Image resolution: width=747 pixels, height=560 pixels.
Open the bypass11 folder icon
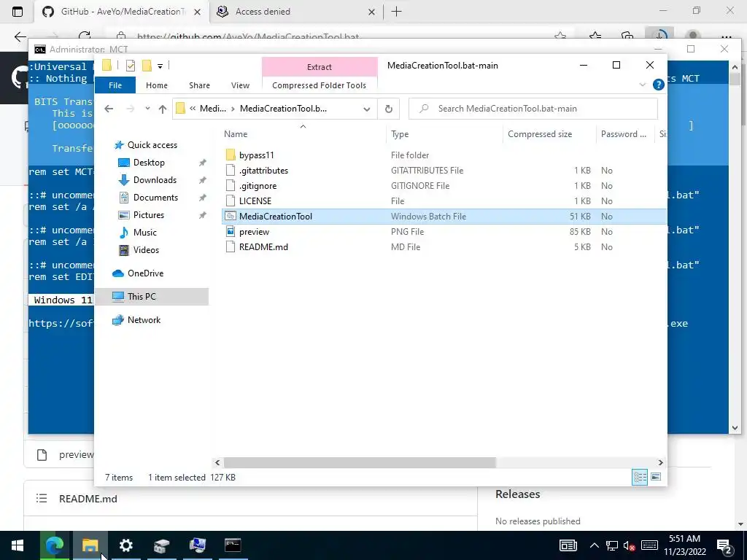(231, 155)
